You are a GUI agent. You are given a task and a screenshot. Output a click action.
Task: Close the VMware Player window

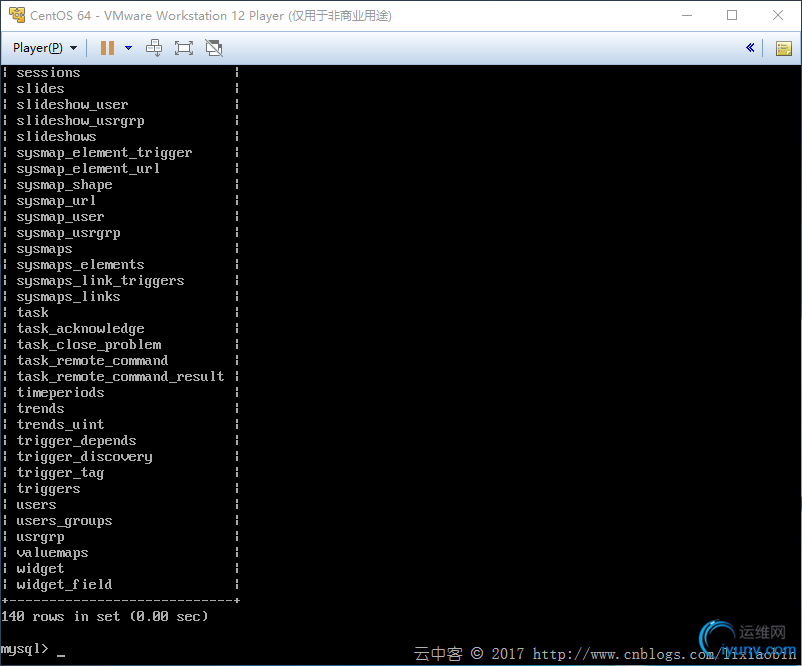tap(778, 15)
